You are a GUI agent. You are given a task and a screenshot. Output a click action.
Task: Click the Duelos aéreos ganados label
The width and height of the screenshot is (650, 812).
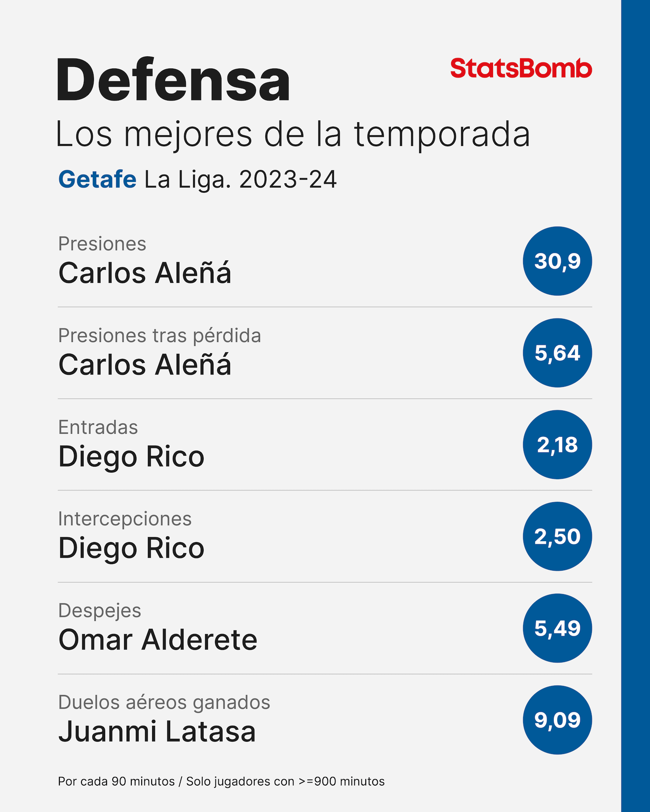pos(164,703)
